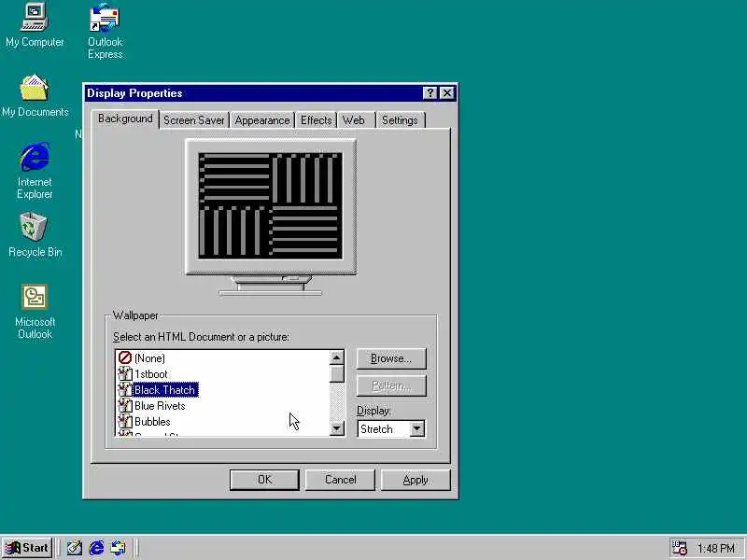Select Blue Rivets wallpaper entry

[x=160, y=406]
